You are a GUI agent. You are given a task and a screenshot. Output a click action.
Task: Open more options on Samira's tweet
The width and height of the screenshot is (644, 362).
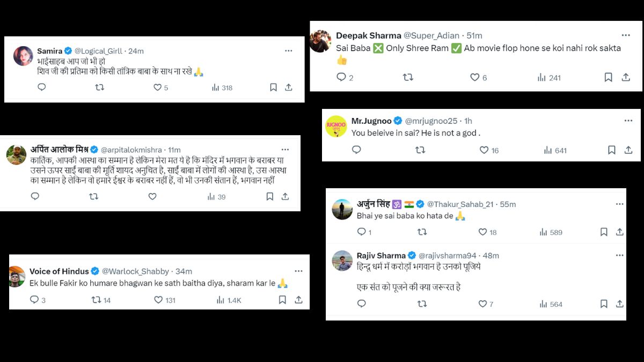288,51
